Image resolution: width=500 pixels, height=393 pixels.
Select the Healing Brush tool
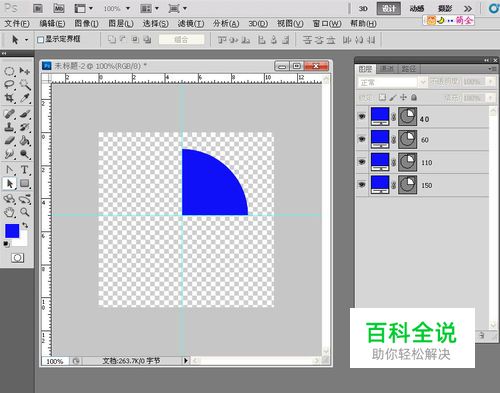tap(9, 114)
